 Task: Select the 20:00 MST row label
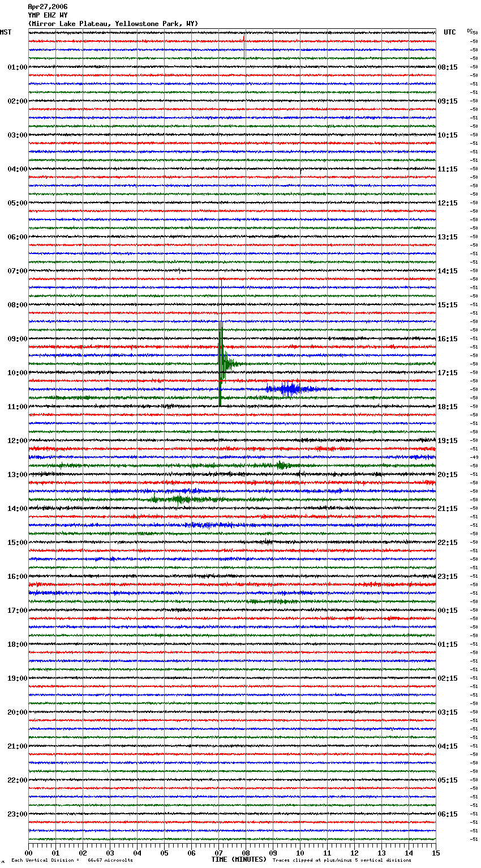(x=18, y=712)
